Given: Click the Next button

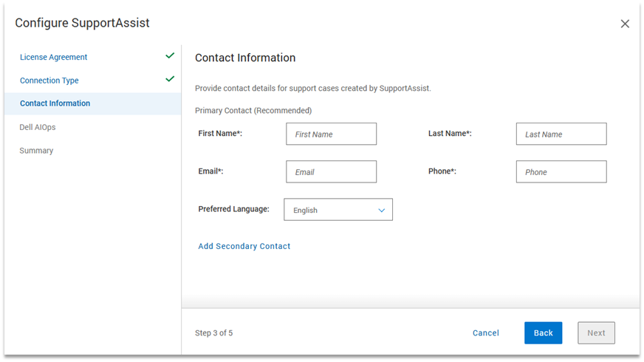Looking at the screenshot, I should pos(596,333).
